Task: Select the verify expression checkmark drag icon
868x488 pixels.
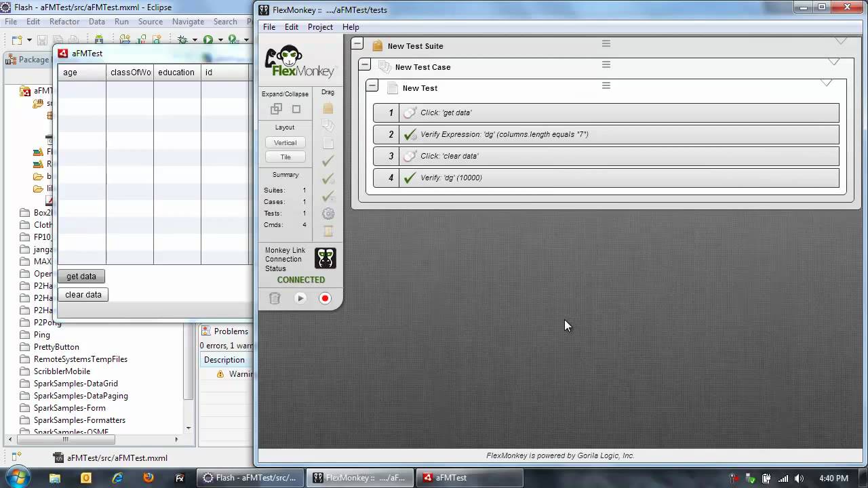Action: (x=328, y=178)
